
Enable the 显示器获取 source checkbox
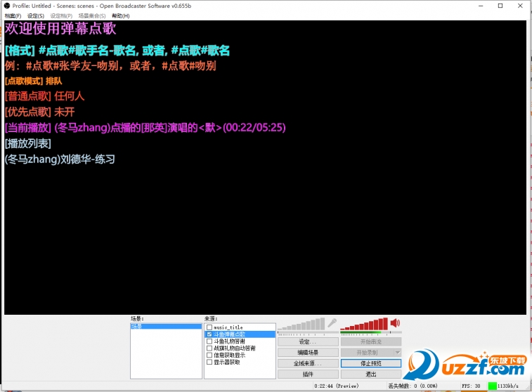click(209, 362)
